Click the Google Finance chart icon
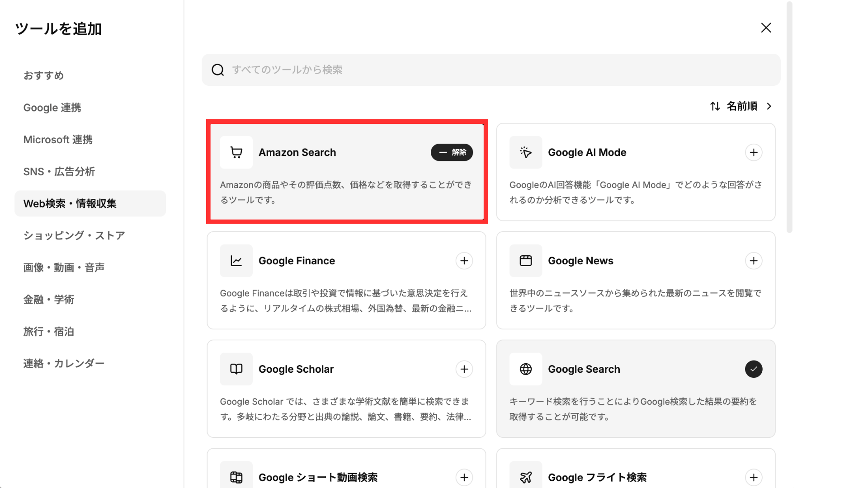 click(x=236, y=261)
